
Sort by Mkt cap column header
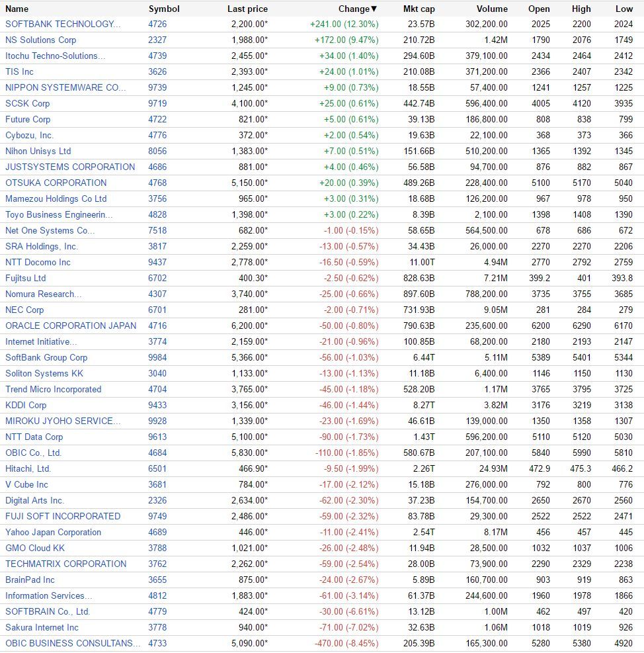pyautogui.click(x=419, y=9)
